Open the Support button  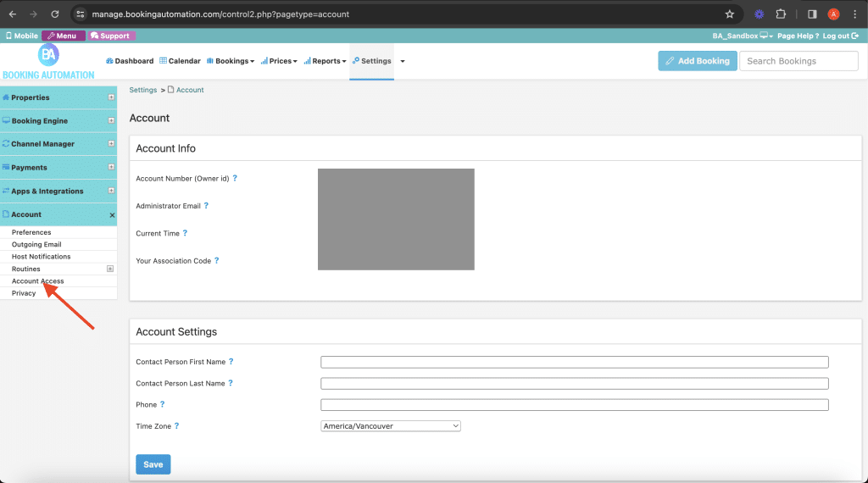(111, 36)
